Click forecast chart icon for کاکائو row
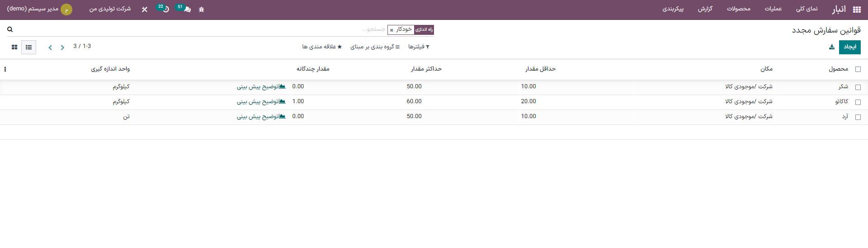Screen dimensions: 868x248 point(283,101)
